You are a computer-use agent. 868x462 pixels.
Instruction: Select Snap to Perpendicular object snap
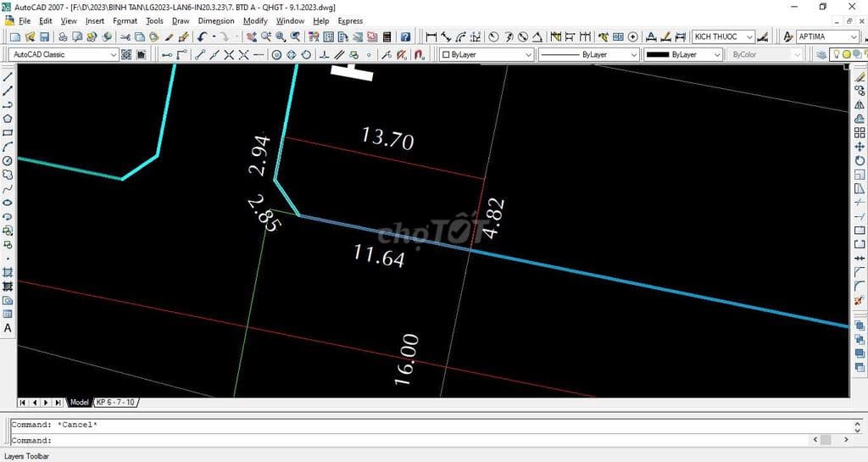coord(325,55)
